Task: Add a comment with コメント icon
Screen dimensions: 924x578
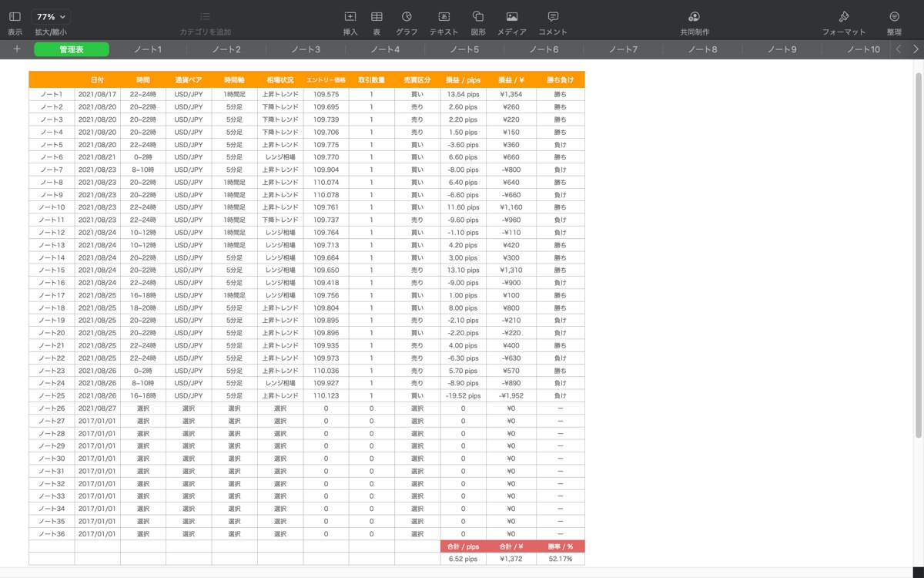Action: tap(553, 16)
